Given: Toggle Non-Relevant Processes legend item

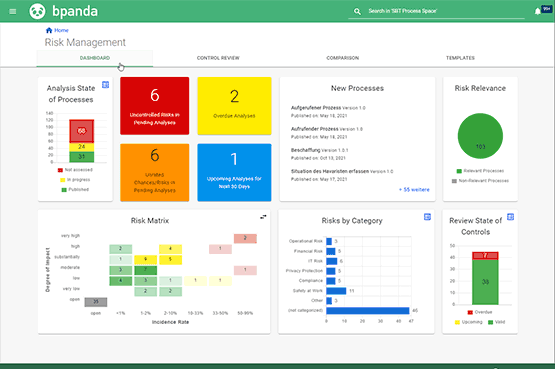Looking at the screenshot, I should click(480, 181).
